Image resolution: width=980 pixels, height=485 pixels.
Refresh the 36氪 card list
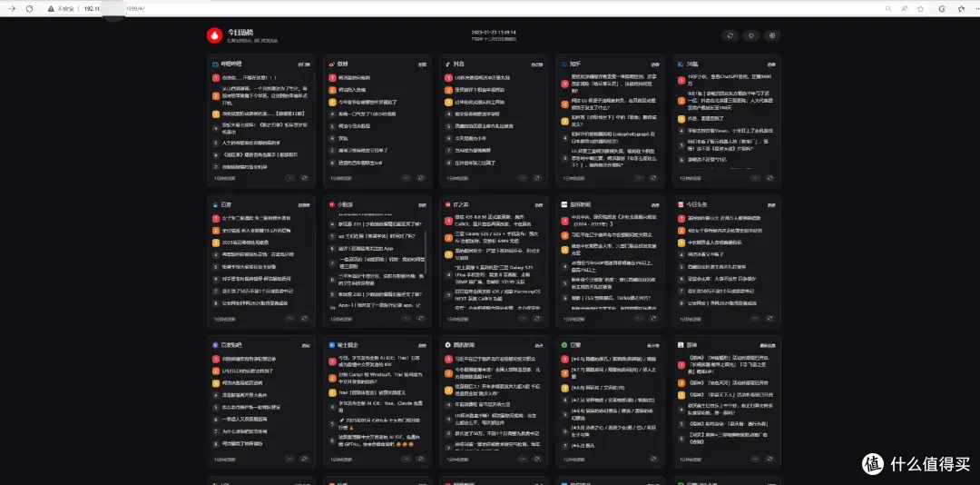[770, 178]
